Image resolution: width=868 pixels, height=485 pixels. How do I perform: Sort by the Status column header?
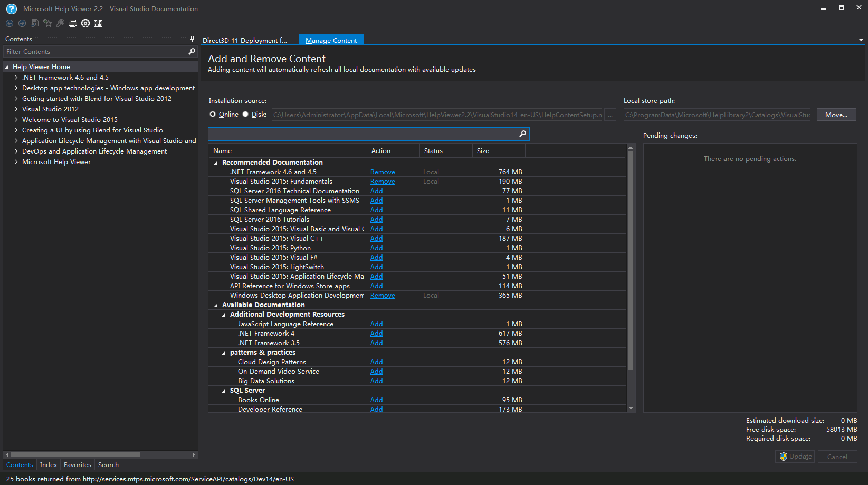446,151
